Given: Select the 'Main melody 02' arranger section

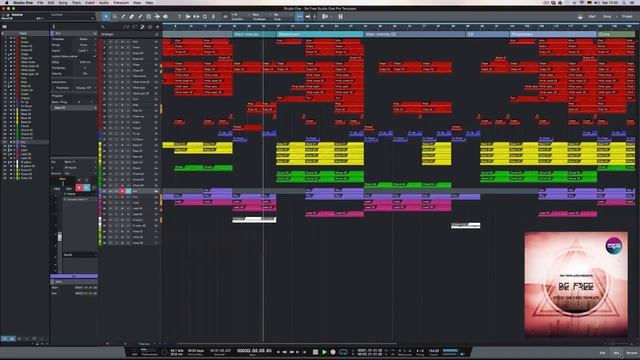Looking at the screenshot, I should click(x=415, y=34).
